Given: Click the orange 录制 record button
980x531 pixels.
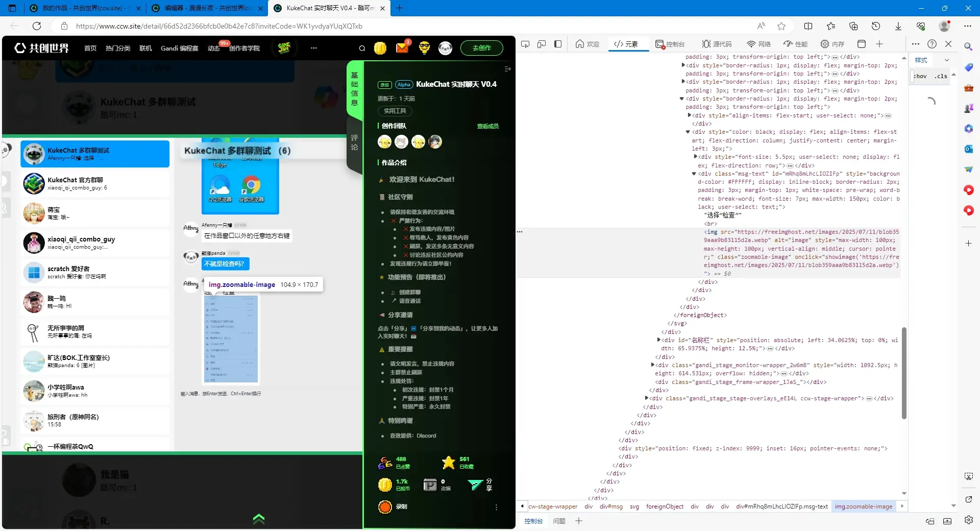Looking at the screenshot, I should [x=385, y=507].
